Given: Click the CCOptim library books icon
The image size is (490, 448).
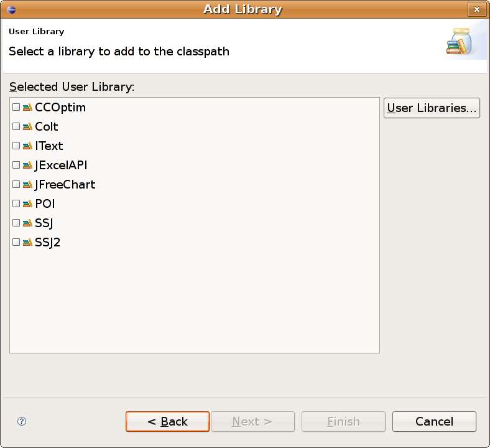Looking at the screenshot, I should 27,107.
